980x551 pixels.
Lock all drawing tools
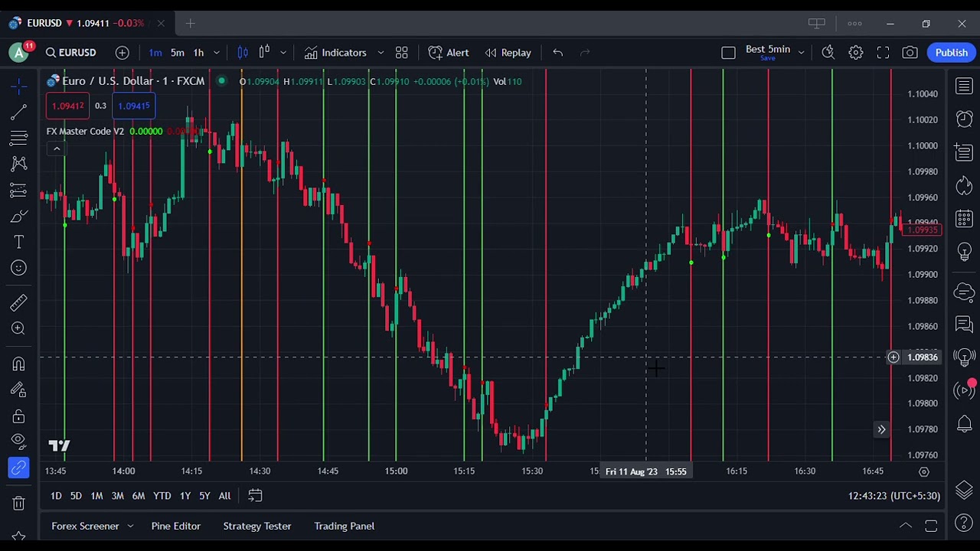18,416
